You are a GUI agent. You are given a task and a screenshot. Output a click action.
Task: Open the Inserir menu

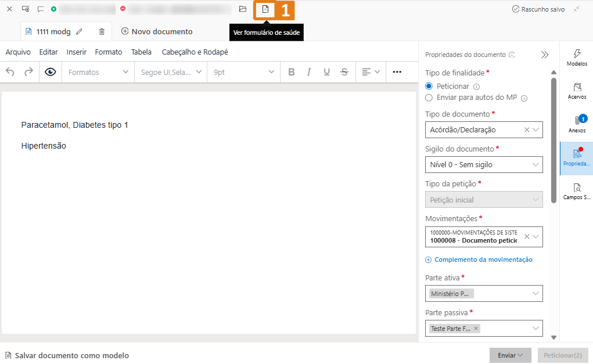pos(77,52)
